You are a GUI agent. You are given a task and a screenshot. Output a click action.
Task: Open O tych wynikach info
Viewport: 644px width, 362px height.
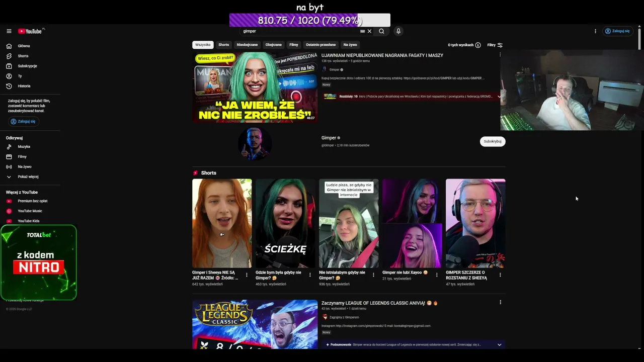pyautogui.click(x=464, y=45)
